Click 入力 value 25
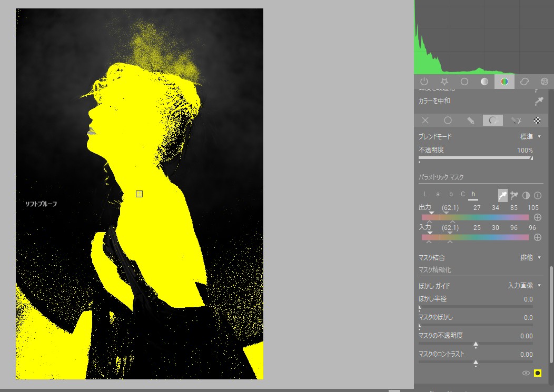This screenshot has width=554, height=392. pyautogui.click(x=477, y=228)
